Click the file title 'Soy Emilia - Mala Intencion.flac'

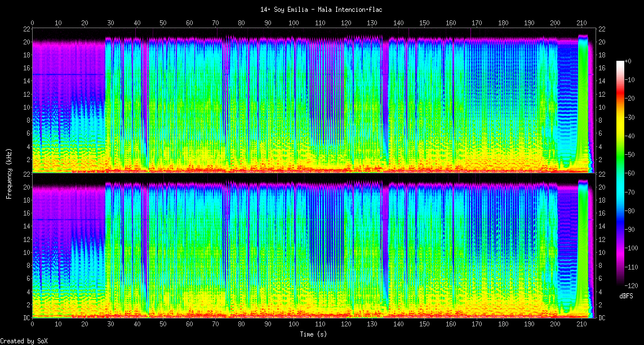click(x=322, y=10)
